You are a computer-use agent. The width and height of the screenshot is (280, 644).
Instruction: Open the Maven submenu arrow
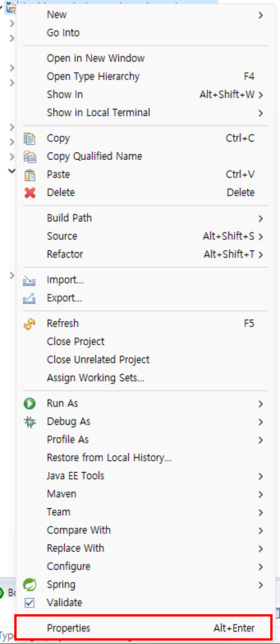click(261, 494)
